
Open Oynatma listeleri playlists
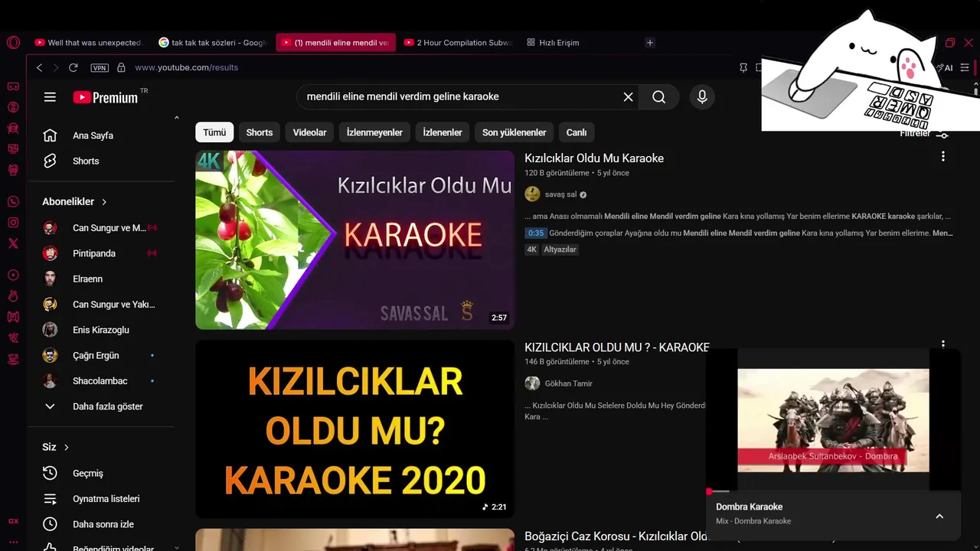point(100,498)
